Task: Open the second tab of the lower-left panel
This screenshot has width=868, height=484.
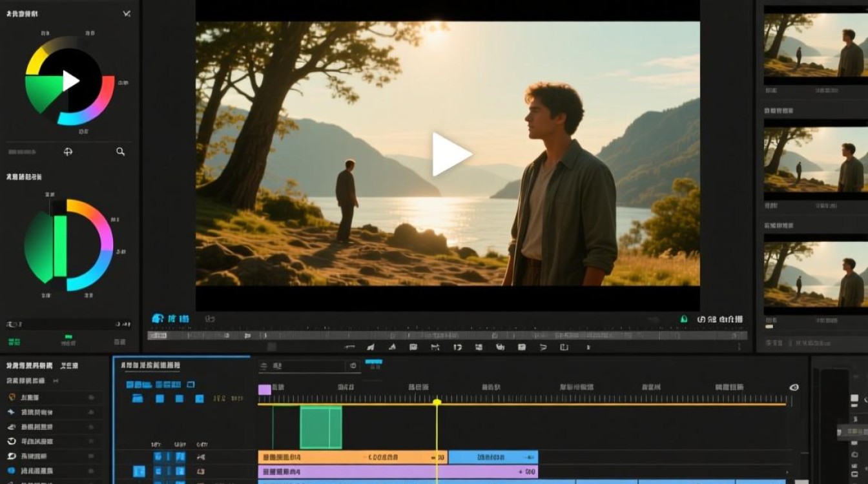Action: coord(69,366)
